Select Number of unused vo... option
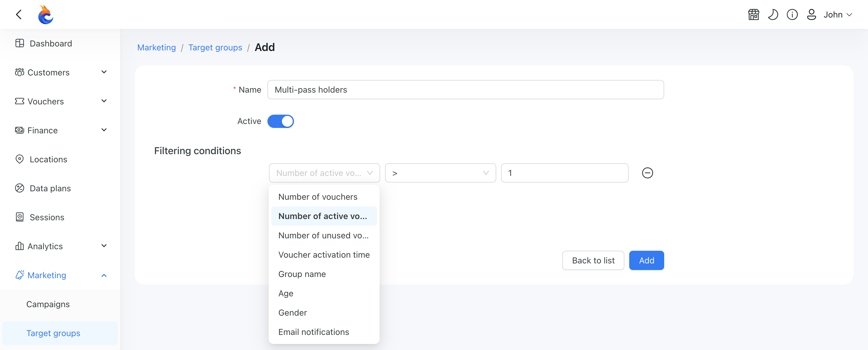This screenshot has width=868, height=350. pyautogui.click(x=324, y=235)
